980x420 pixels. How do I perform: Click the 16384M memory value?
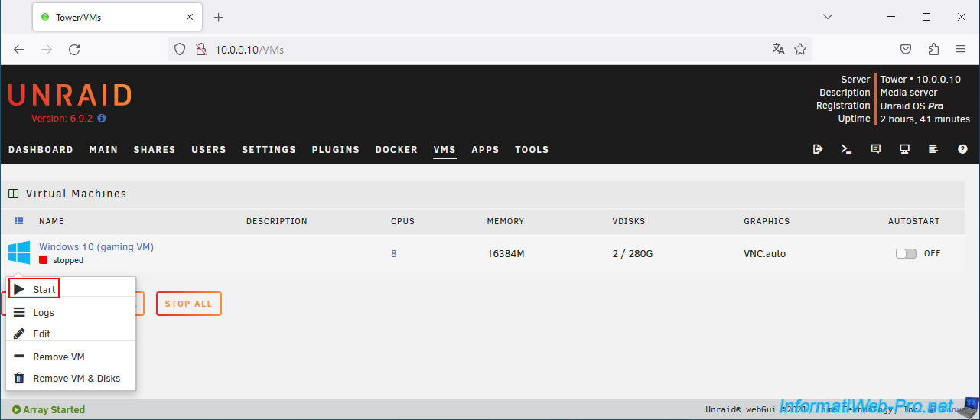pyautogui.click(x=506, y=253)
